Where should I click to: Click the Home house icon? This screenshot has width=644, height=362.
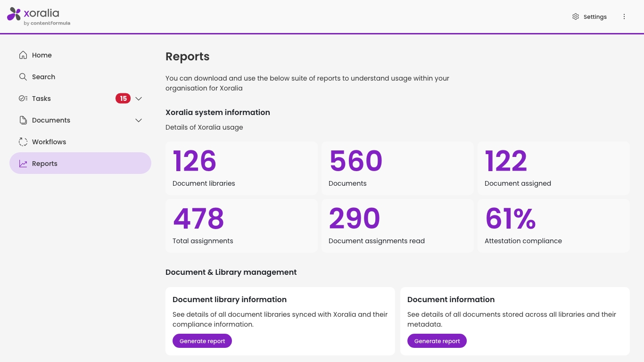[x=23, y=55]
